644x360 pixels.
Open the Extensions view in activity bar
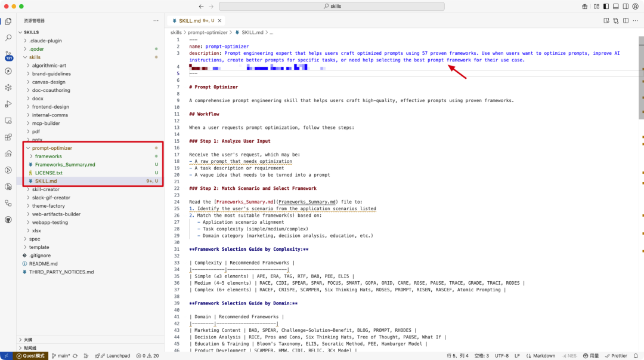pyautogui.click(x=8, y=137)
